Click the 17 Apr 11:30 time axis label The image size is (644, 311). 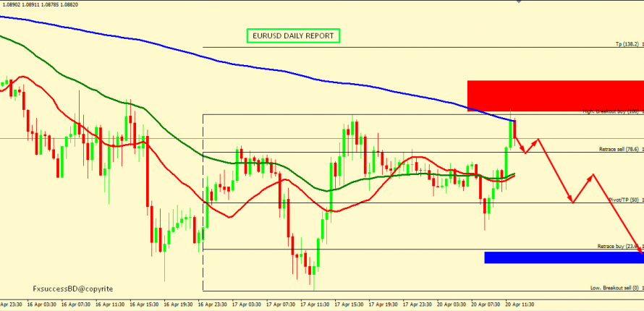[x=312, y=305]
